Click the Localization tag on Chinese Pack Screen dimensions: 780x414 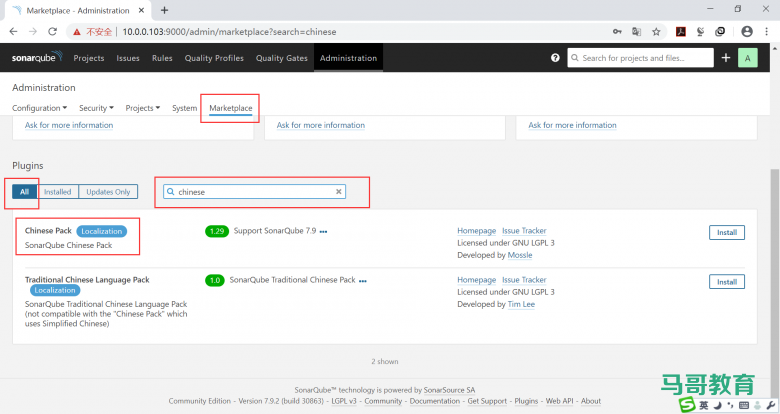click(x=101, y=231)
